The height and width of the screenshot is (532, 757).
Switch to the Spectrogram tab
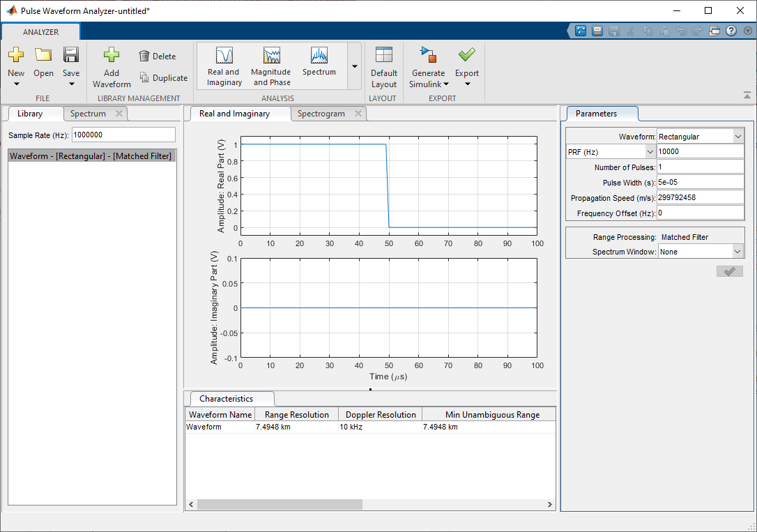pyautogui.click(x=321, y=114)
